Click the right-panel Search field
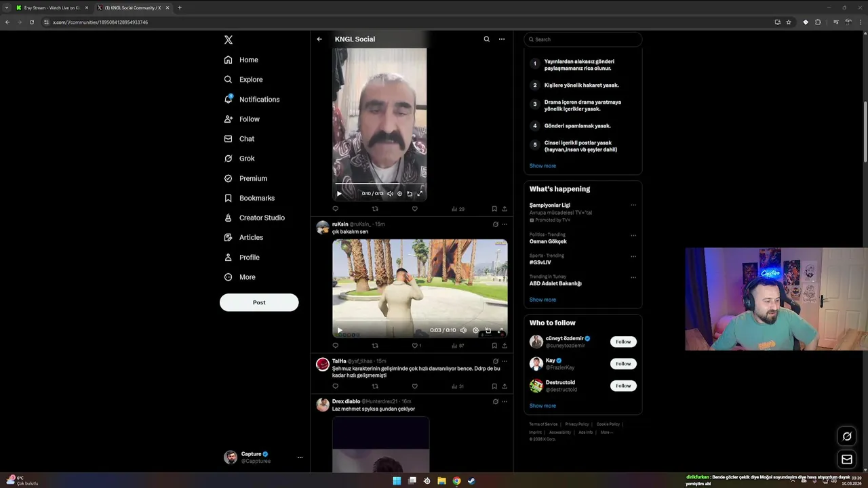Image resolution: width=868 pixels, height=488 pixels. [x=583, y=39]
